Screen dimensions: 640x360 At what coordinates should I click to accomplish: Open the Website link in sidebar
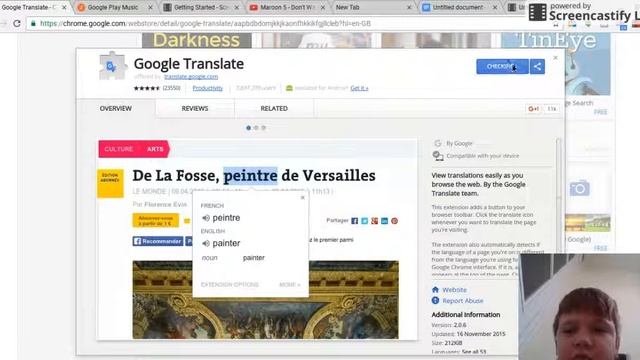pos(454,290)
